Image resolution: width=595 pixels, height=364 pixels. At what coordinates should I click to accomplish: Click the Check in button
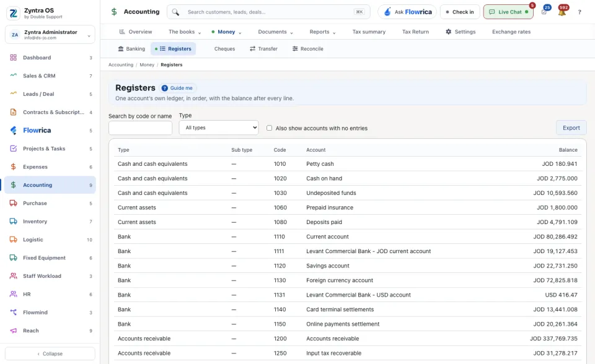click(460, 12)
